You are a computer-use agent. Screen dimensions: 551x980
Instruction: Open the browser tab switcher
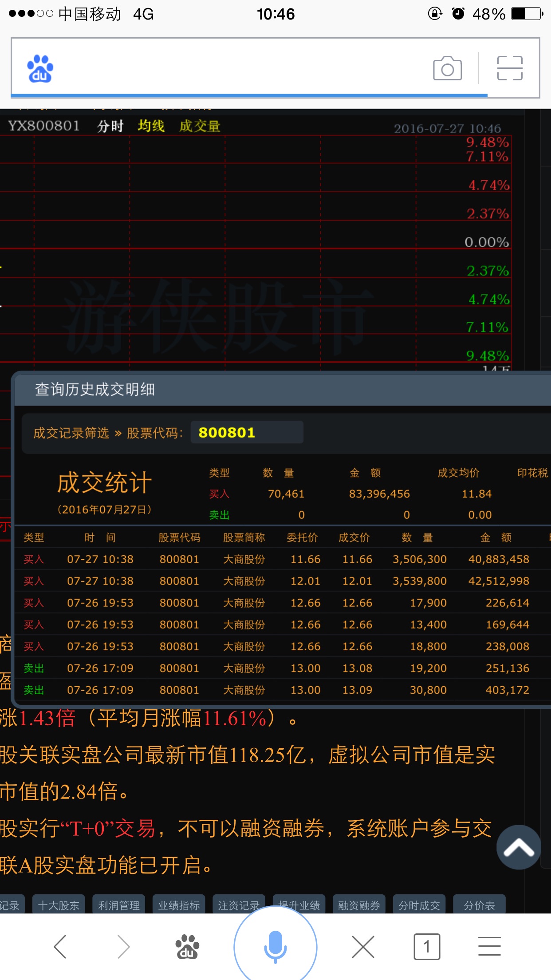426,946
